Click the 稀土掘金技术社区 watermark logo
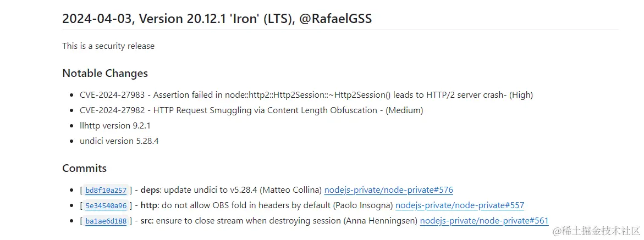 [596, 230]
